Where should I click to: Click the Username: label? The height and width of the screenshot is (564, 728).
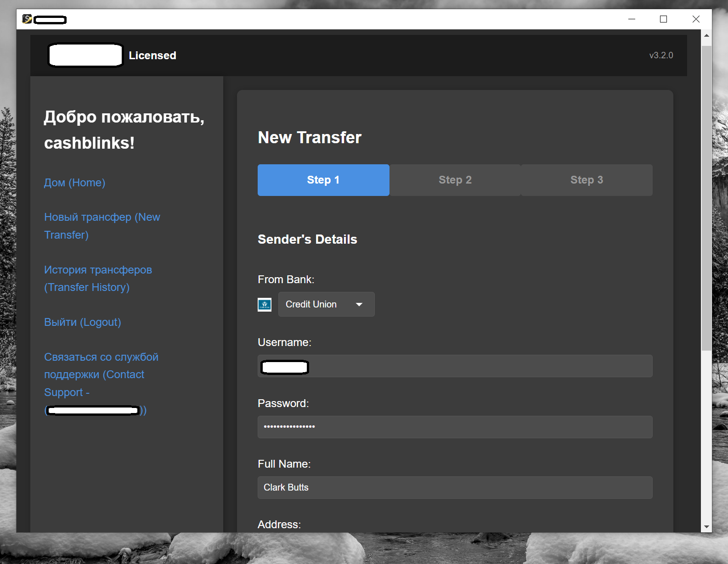[284, 342]
